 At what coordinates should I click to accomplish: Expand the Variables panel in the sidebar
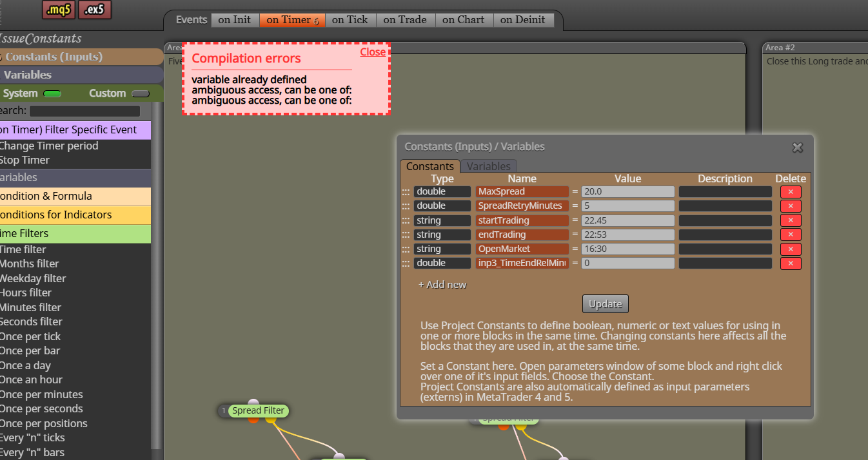81,75
